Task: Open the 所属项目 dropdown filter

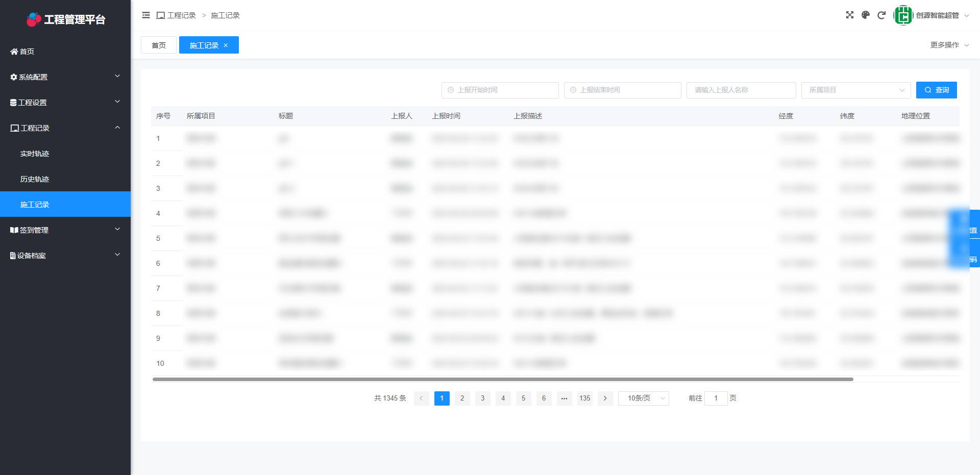Action: coord(855,90)
